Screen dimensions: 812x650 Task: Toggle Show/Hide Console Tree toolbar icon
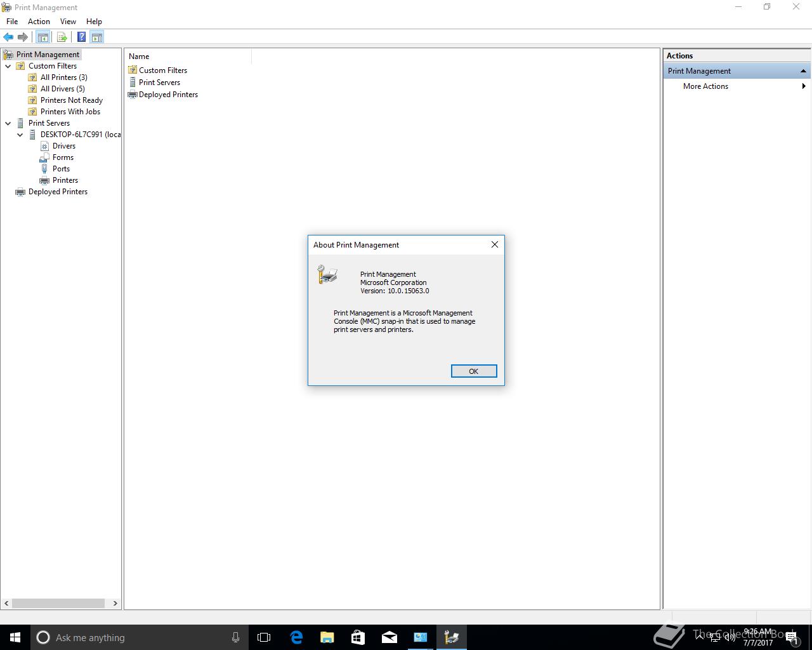[x=43, y=37]
